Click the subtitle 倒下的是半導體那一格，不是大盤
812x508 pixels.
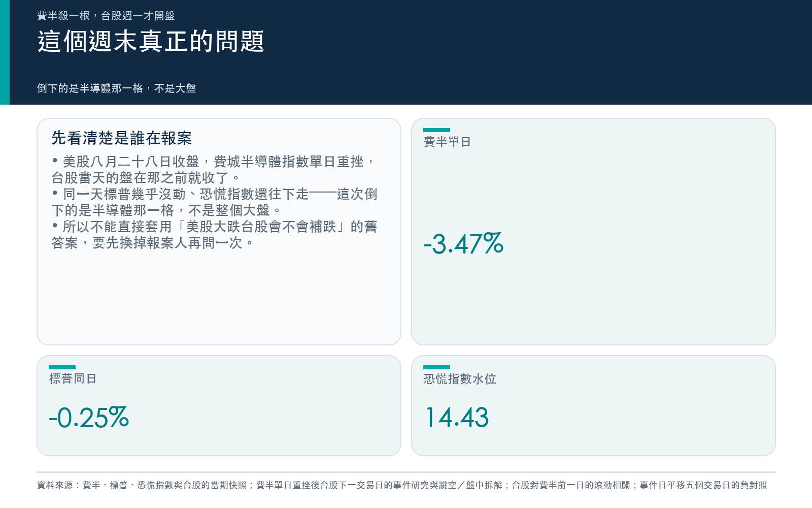pyautogui.click(x=116, y=88)
